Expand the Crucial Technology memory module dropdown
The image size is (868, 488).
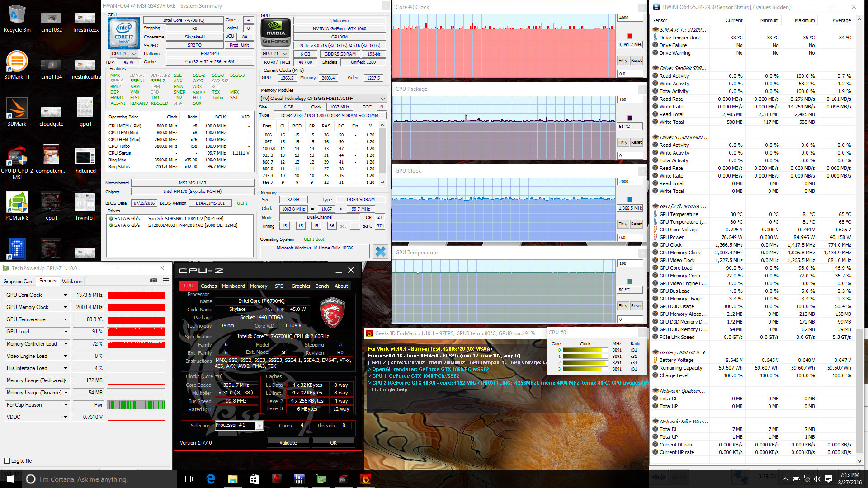(x=382, y=99)
